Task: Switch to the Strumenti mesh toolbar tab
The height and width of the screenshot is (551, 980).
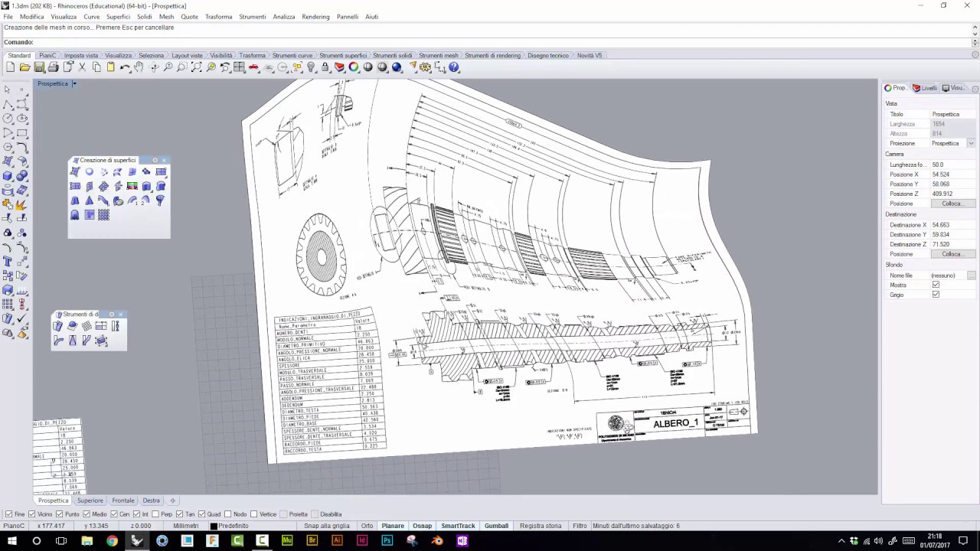Action: [x=438, y=55]
